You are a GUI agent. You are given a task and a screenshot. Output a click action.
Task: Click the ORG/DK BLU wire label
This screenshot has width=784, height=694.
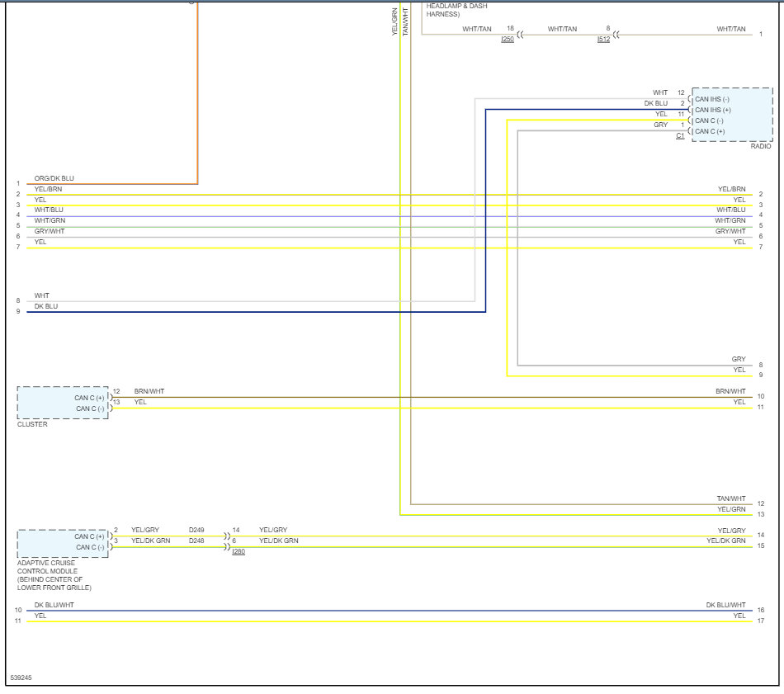tap(54, 178)
